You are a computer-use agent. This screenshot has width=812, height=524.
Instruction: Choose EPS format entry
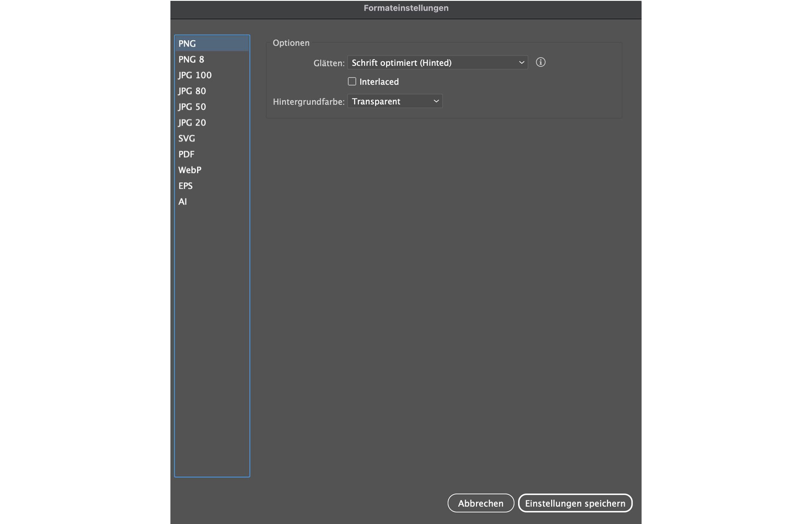[185, 186]
